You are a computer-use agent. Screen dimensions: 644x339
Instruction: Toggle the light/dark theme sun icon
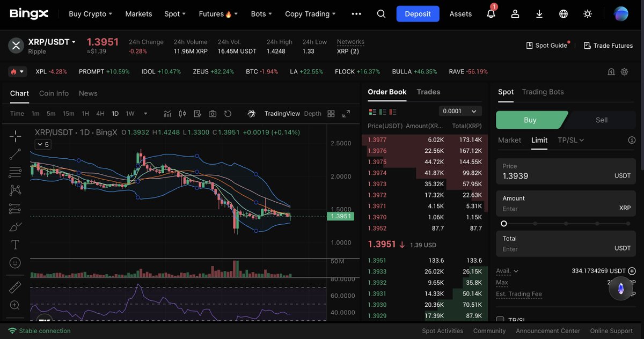pos(588,14)
